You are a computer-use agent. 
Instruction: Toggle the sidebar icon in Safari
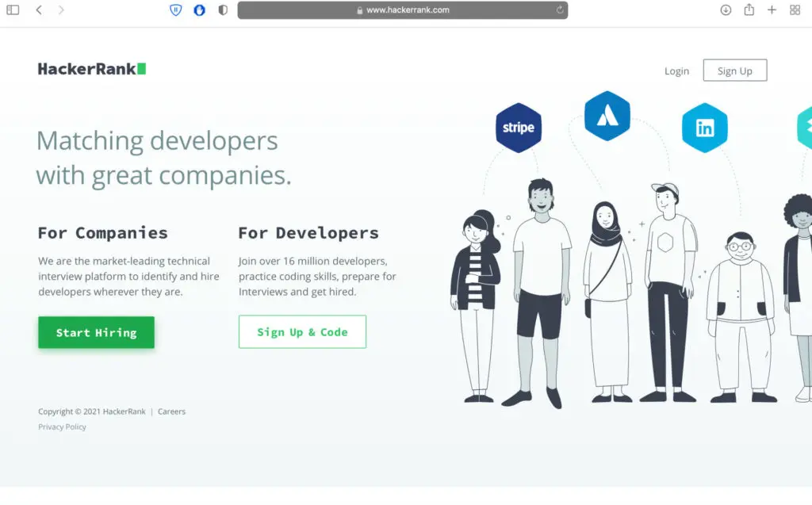point(13,10)
